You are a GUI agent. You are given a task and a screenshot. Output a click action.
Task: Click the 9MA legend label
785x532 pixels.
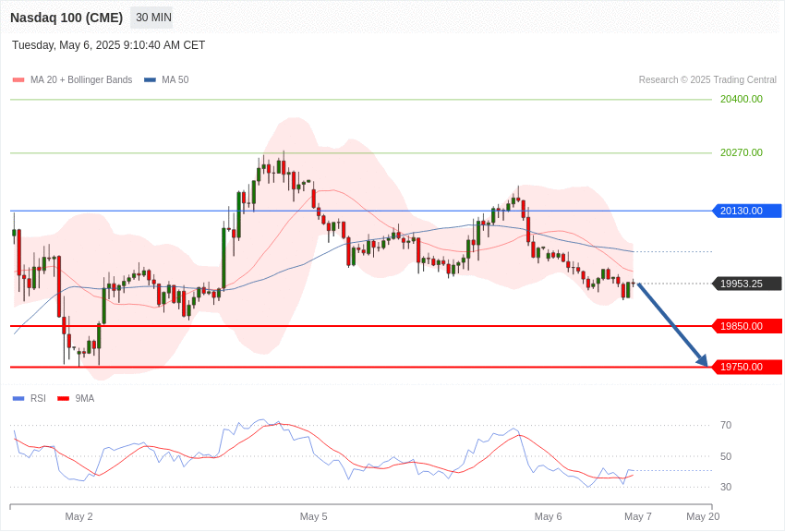pyautogui.click(x=85, y=399)
